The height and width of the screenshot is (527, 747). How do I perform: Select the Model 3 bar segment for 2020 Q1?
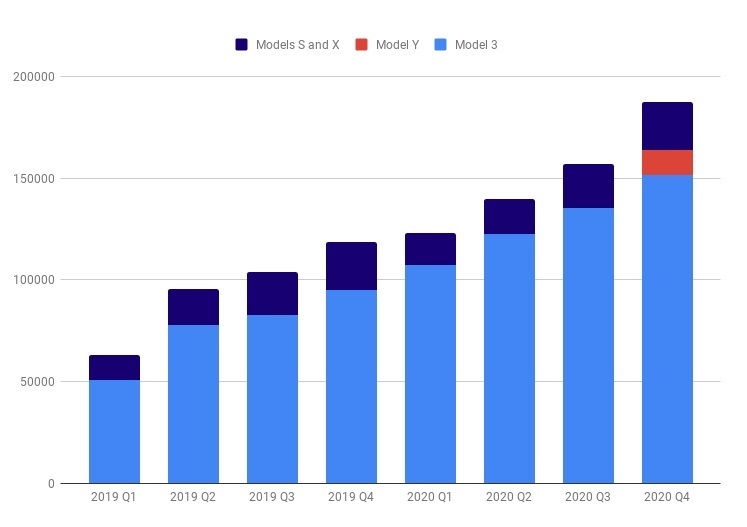point(431,374)
